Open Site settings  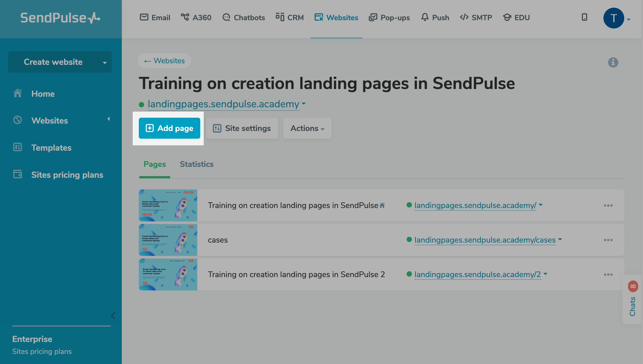coord(242,128)
